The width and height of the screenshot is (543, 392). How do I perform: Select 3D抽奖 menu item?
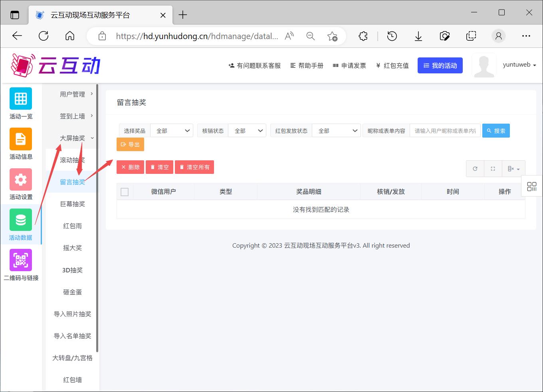[x=72, y=270]
